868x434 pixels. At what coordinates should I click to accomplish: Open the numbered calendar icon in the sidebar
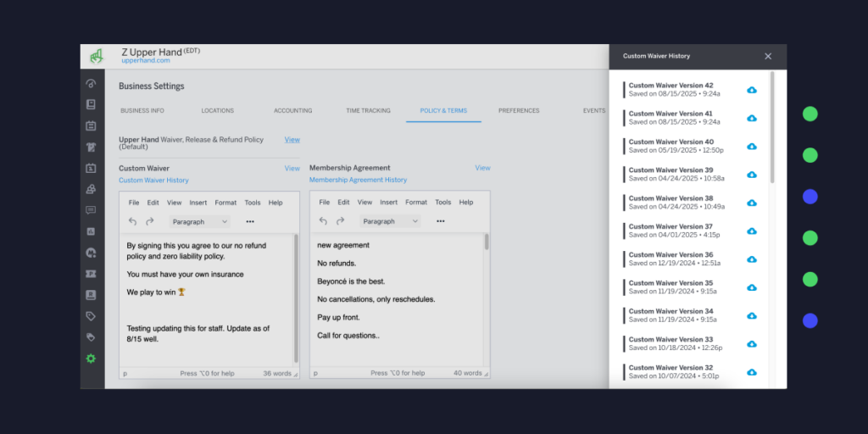click(x=91, y=168)
